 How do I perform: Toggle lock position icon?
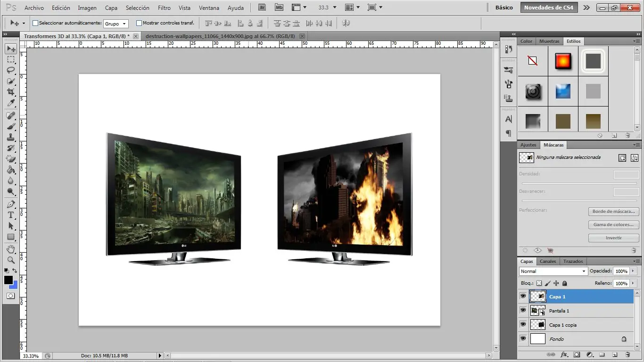[556, 283]
